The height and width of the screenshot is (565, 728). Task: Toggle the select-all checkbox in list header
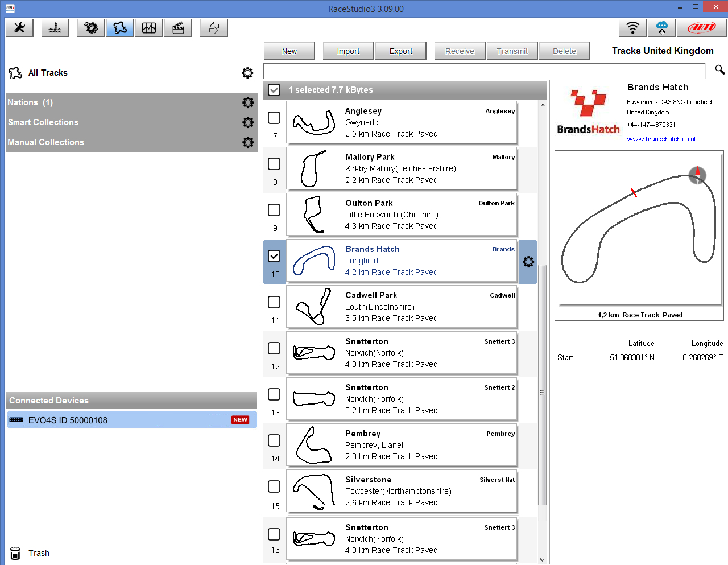tap(274, 90)
